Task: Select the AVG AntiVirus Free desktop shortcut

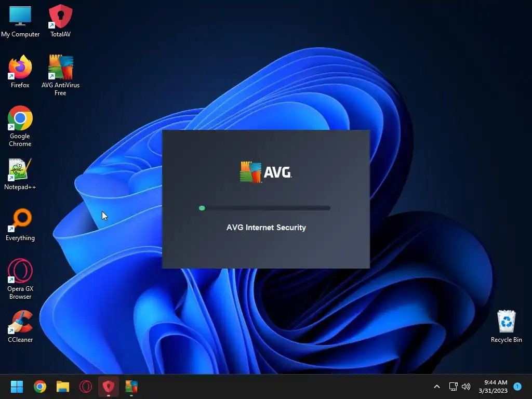Action: click(60, 75)
